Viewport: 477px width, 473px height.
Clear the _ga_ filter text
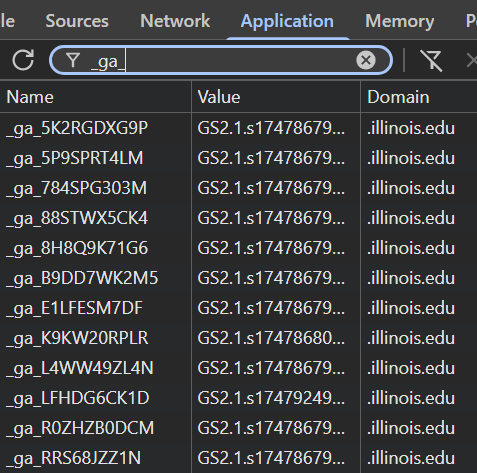(x=366, y=60)
